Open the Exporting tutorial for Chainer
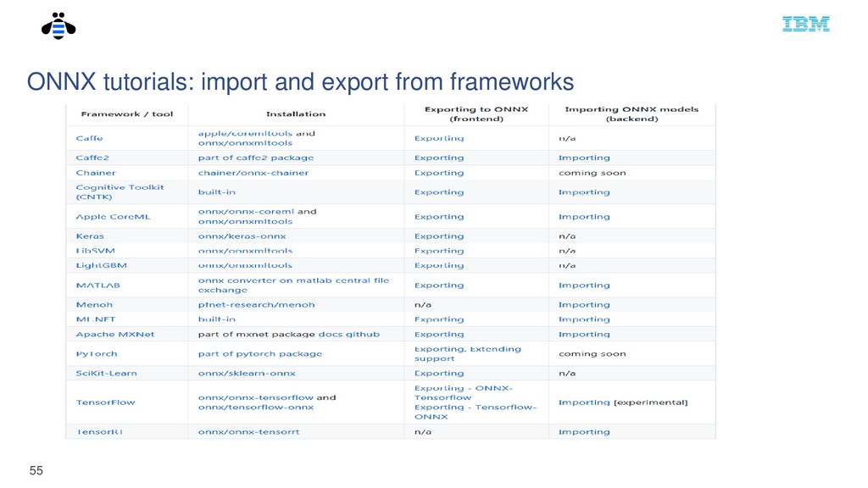 coord(439,173)
